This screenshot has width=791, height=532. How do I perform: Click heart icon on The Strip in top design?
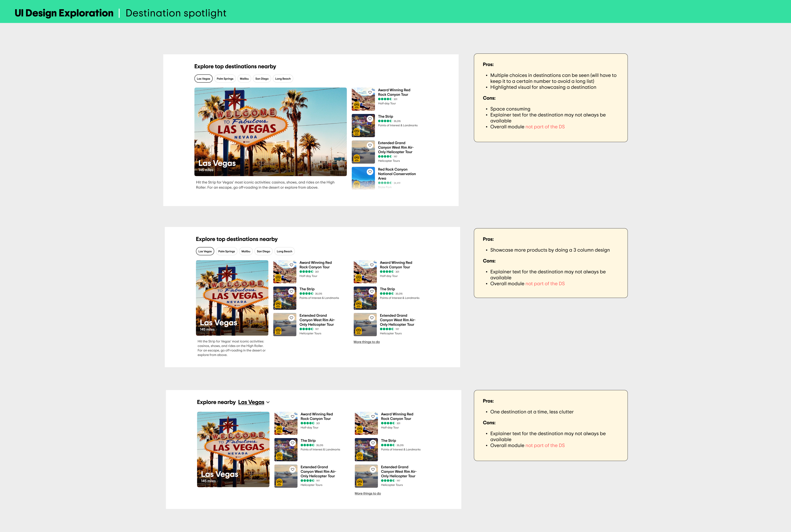(x=370, y=119)
